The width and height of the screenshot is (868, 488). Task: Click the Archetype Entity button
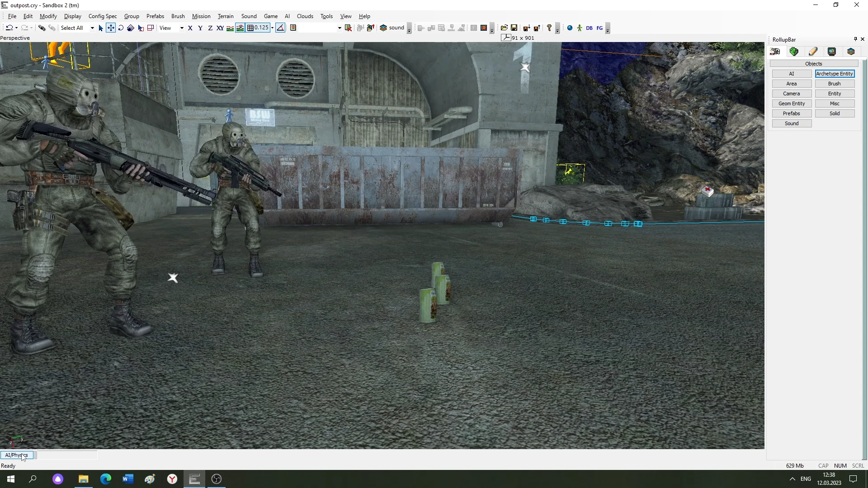[835, 74]
